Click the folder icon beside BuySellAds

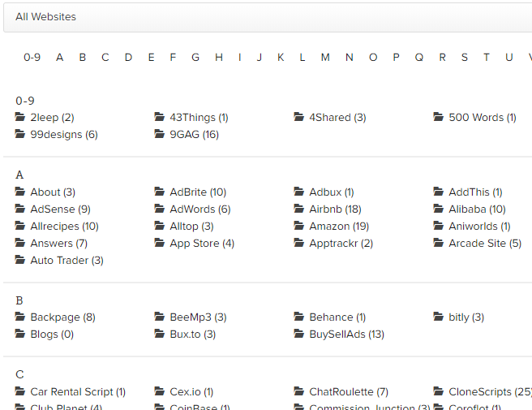click(299, 334)
